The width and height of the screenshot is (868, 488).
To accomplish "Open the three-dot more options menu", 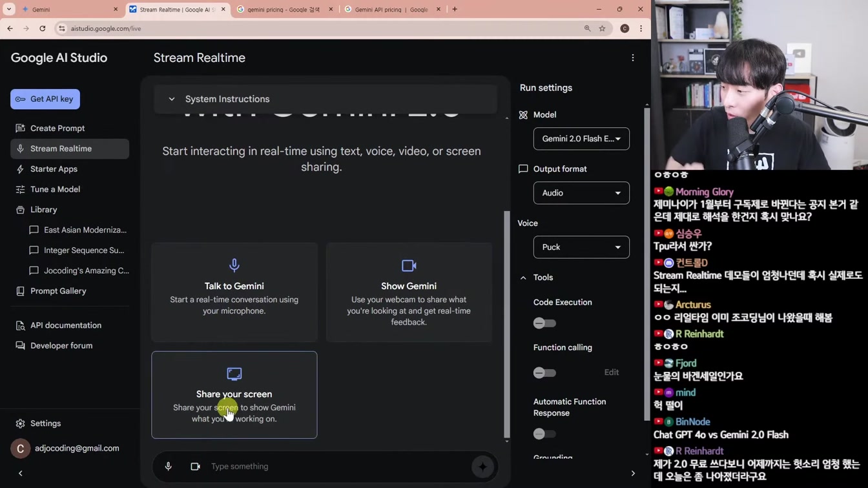I will click(x=633, y=58).
